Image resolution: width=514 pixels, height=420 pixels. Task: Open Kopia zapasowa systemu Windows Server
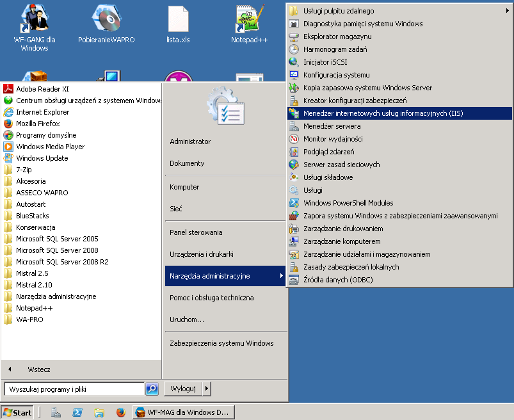pos(399,88)
